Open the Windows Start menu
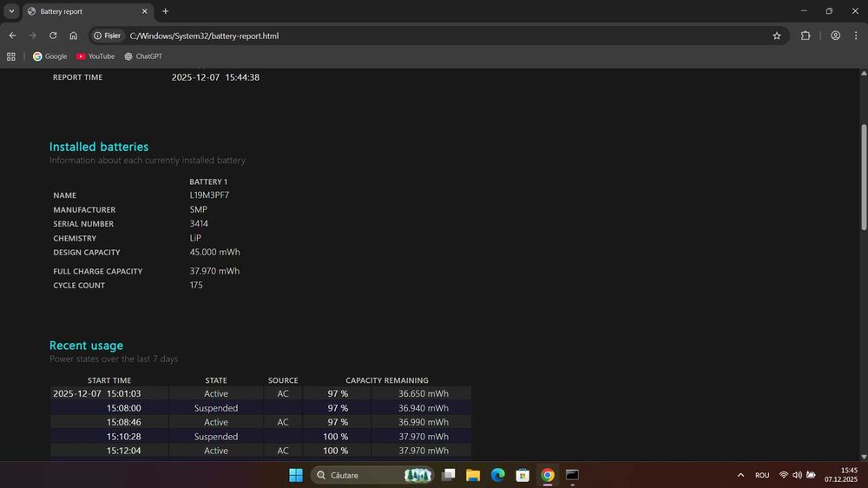 click(296, 475)
